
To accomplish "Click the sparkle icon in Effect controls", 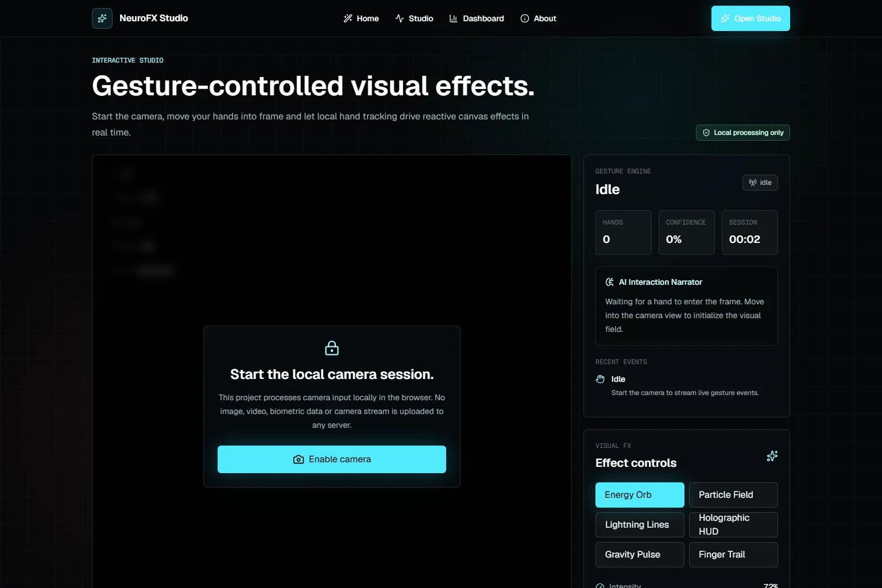I will [x=772, y=456].
